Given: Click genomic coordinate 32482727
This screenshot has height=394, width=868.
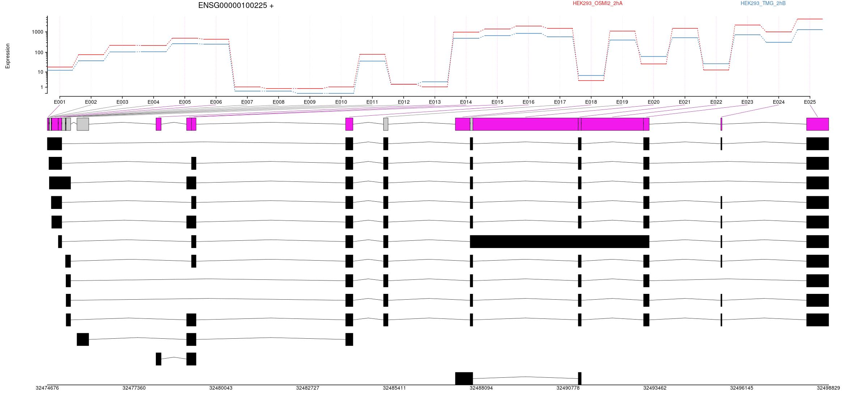Looking at the screenshot, I should click(x=308, y=388).
